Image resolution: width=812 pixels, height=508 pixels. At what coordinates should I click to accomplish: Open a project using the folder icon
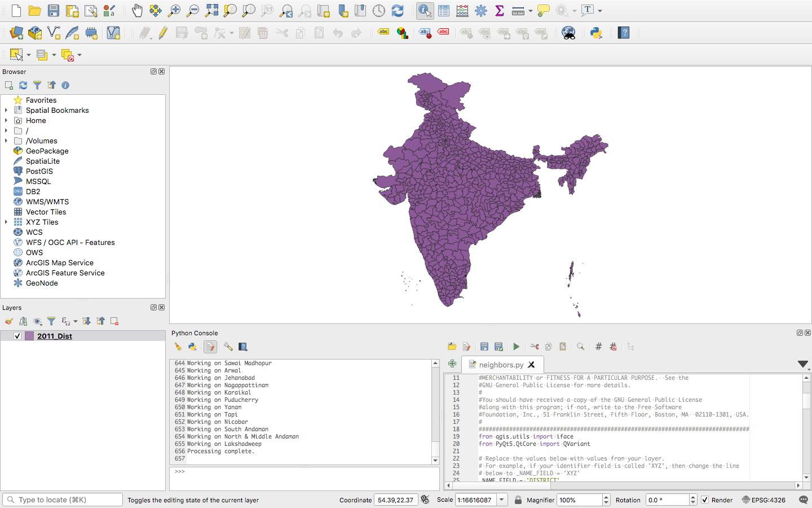[x=34, y=10]
